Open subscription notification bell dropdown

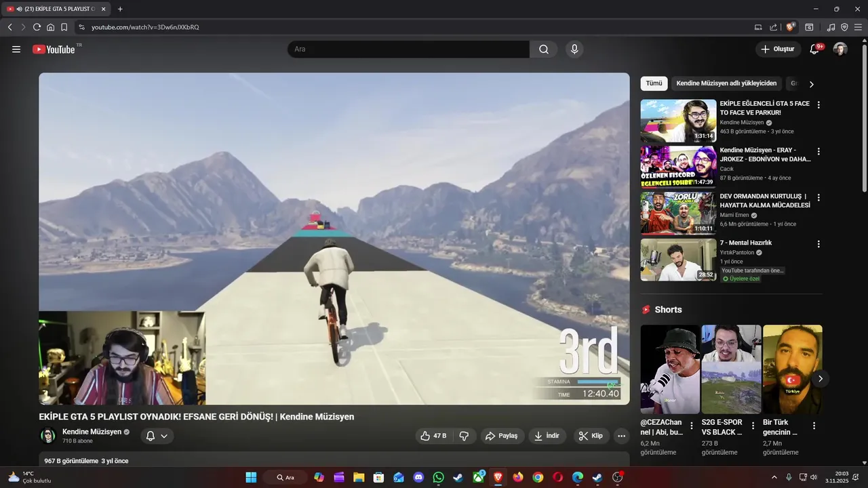click(x=157, y=436)
